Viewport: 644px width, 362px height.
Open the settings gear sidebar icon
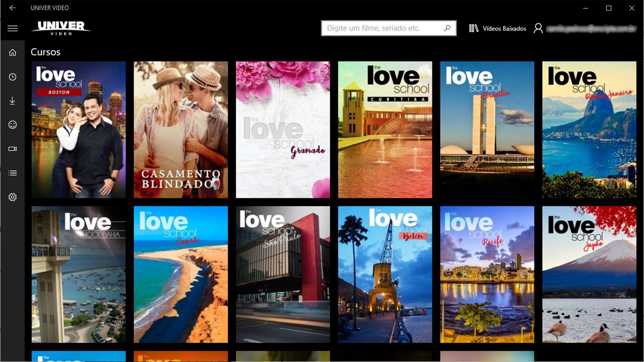tap(13, 197)
